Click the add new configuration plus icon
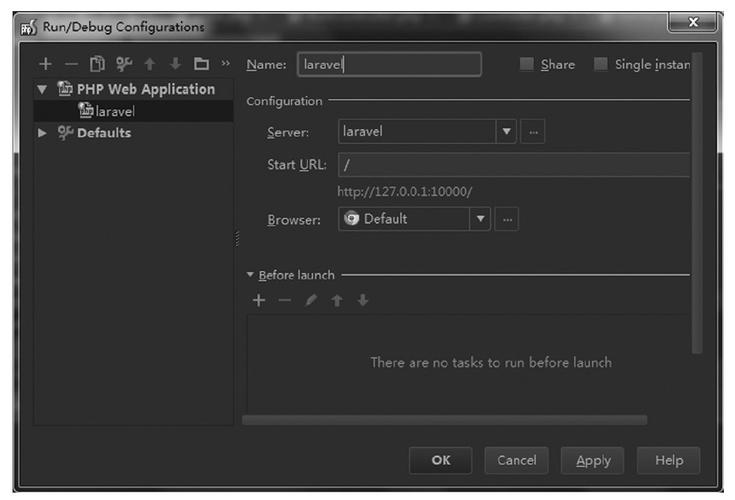The height and width of the screenshot is (500, 735). coord(45,64)
